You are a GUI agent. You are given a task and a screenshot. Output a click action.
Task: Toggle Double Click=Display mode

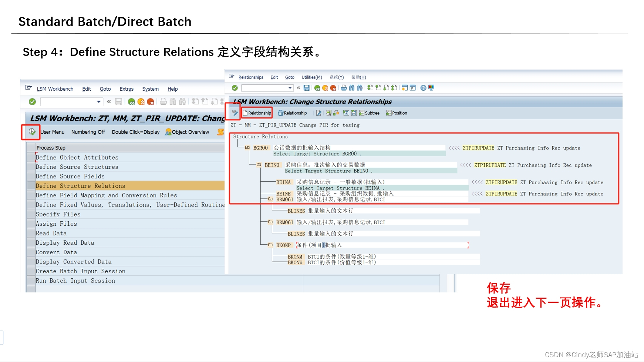coord(136,132)
